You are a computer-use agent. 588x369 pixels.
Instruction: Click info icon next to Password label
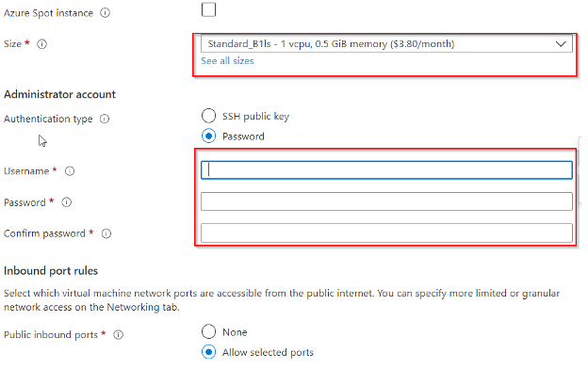pyautogui.click(x=66, y=202)
